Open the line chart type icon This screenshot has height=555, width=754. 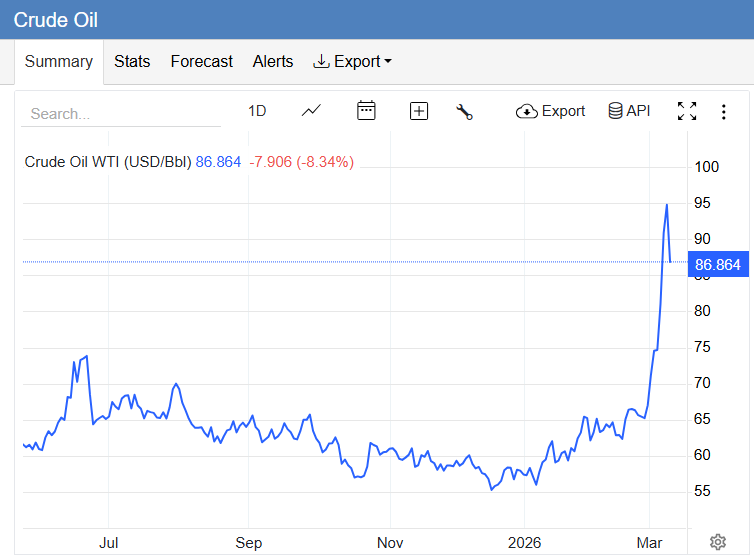click(x=311, y=111)
